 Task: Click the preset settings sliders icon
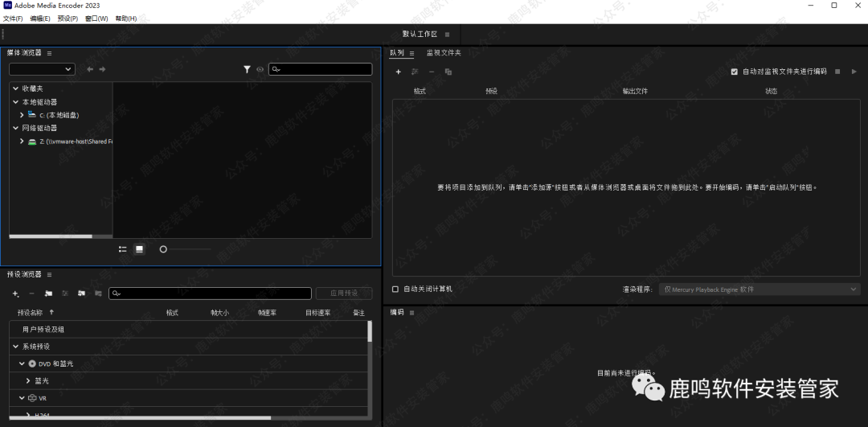coord(65,294)
